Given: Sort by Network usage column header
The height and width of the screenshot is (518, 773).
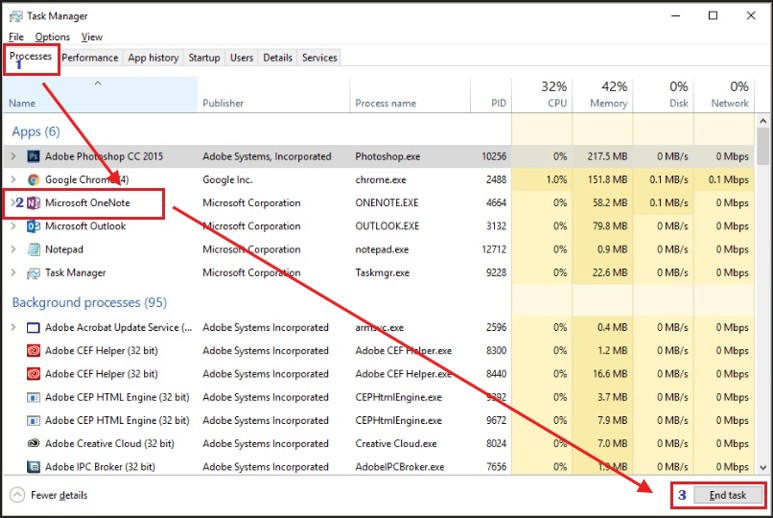Looking at the screenshot, I should coord(724,95).
